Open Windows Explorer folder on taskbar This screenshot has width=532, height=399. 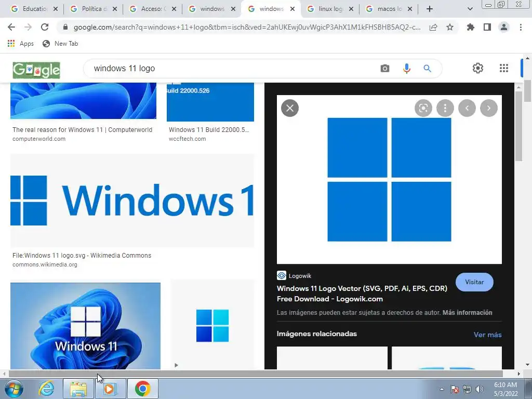click(78, 389)
